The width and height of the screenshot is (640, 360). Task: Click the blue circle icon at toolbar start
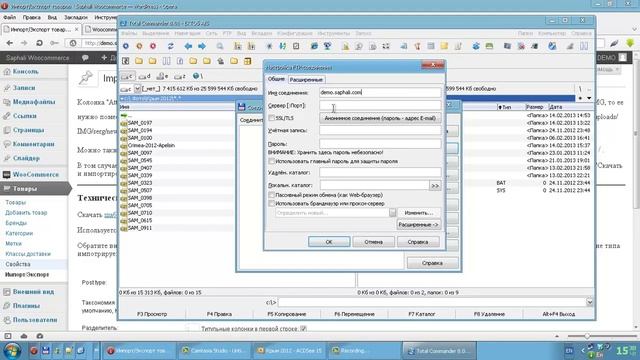126,46
